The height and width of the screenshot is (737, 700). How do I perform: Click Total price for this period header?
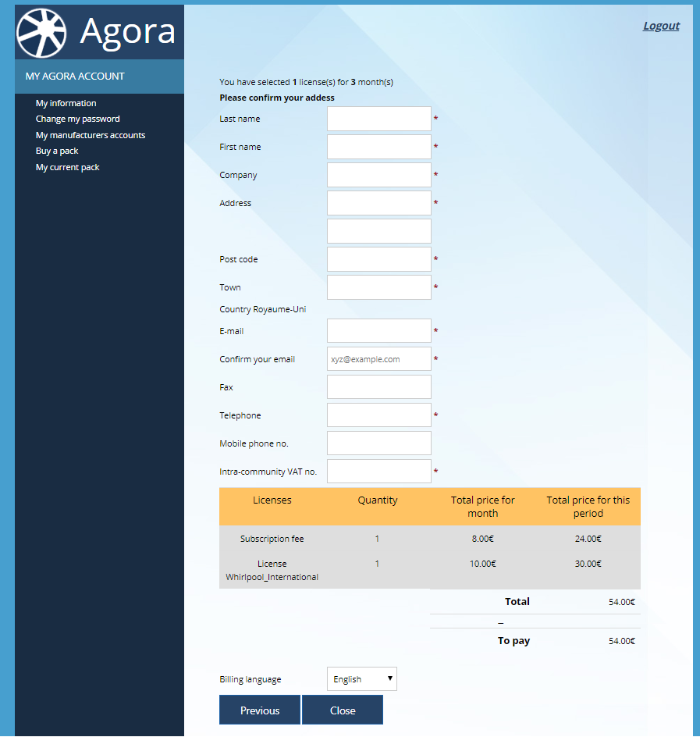(x=588, y=507)
